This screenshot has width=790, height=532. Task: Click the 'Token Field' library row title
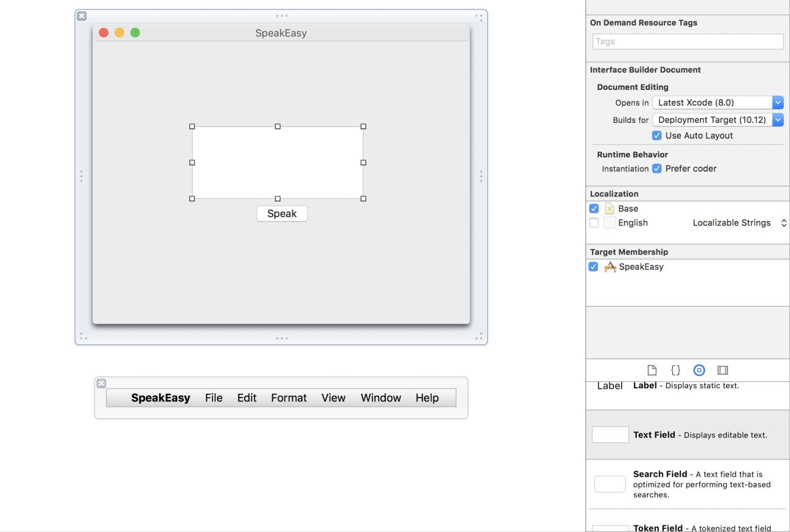coord(658,528)
